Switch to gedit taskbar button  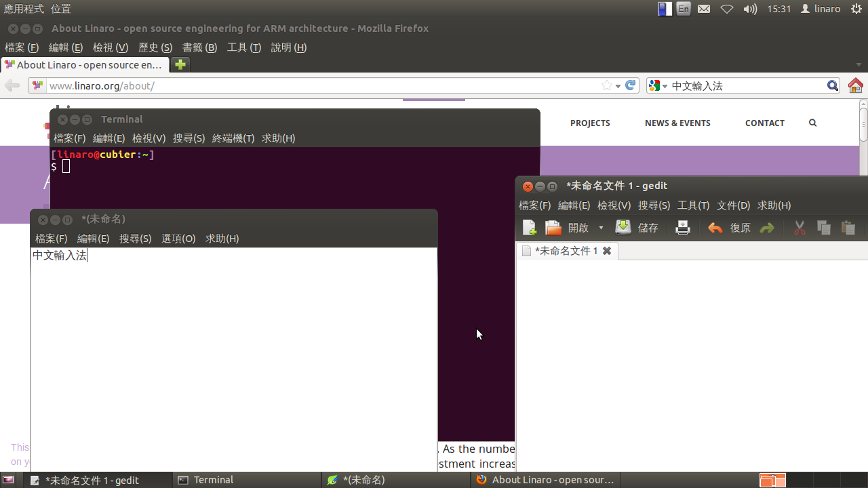pyautogui.click(x=99, y=480)
